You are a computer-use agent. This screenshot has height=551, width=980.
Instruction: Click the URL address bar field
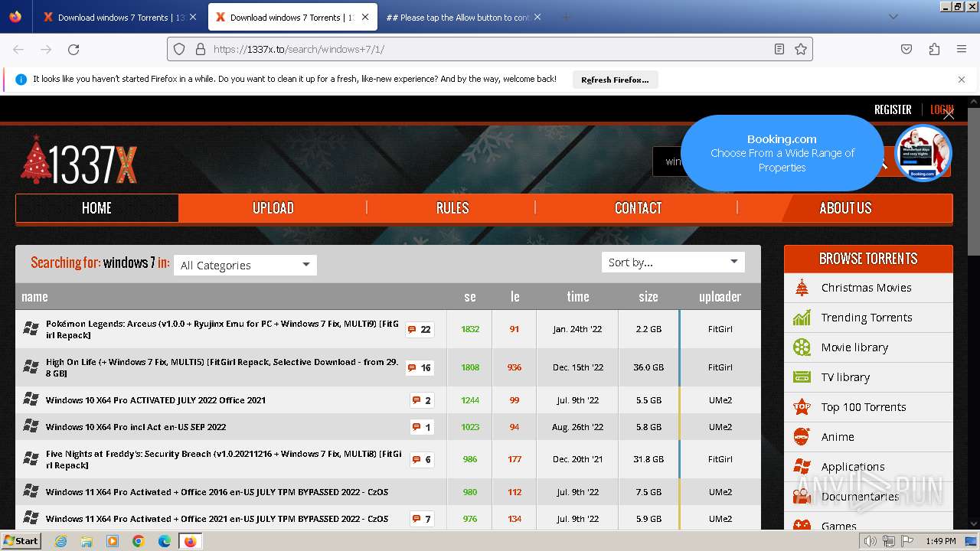490,49
